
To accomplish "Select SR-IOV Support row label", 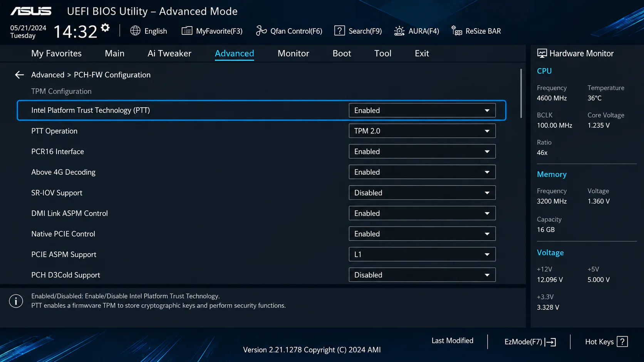I will point(57,193).
